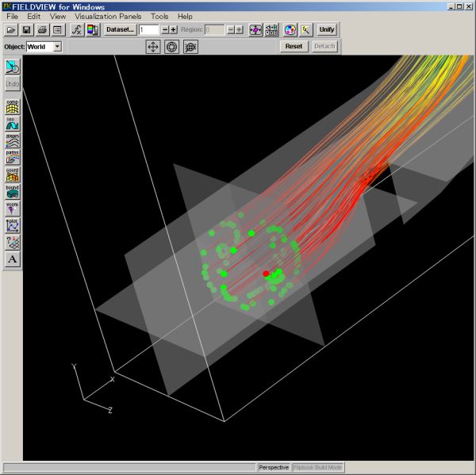Viewport: 476px width, 475px height.
Task: Click the dataset number input field
Action: coord(148,30)
